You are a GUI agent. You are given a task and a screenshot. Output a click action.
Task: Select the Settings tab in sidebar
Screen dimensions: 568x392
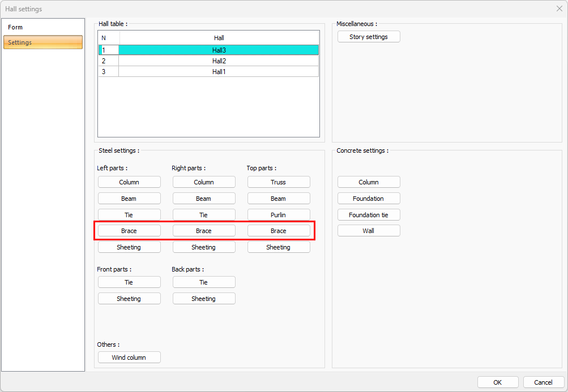43,42
